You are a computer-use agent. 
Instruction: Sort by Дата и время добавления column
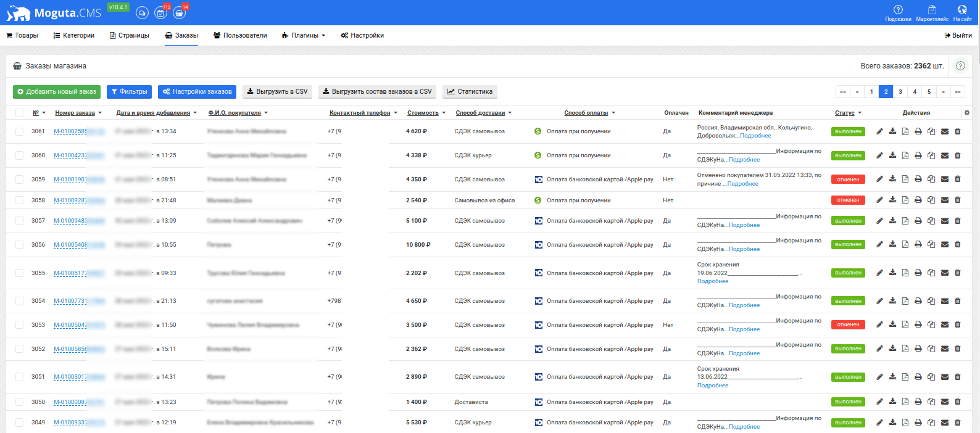point(157,113)
